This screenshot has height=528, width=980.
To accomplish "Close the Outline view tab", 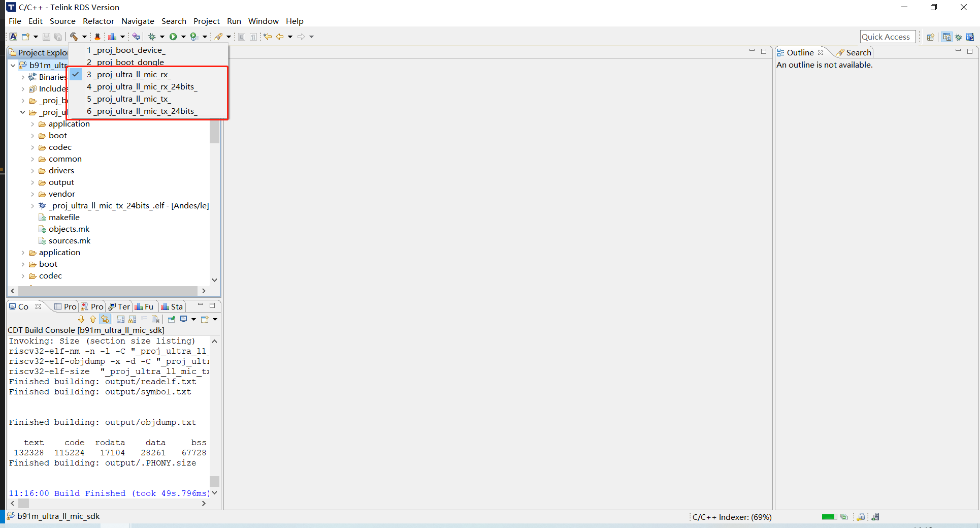I will [x=821, y=52].
